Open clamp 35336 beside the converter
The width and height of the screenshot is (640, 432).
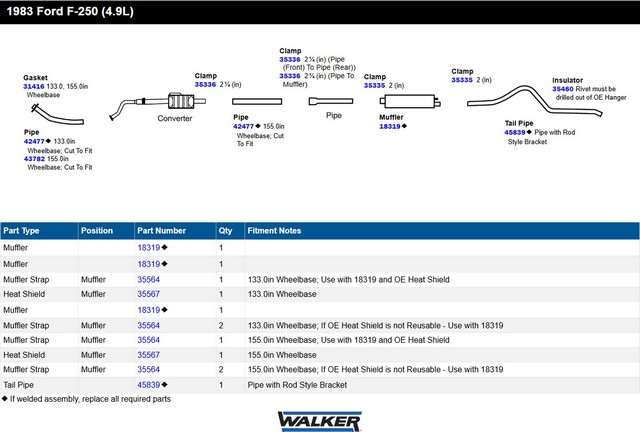tap(205, 85)
